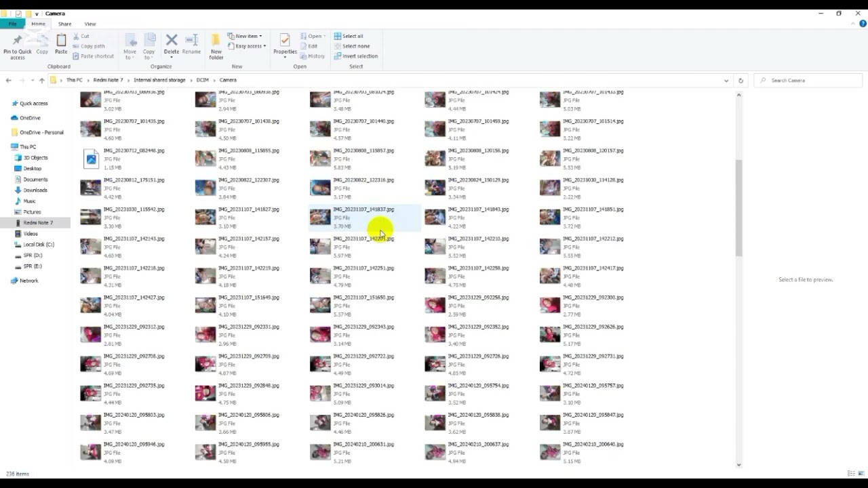Open the New item dropdown
868x488 pixels.
[245, 36]
